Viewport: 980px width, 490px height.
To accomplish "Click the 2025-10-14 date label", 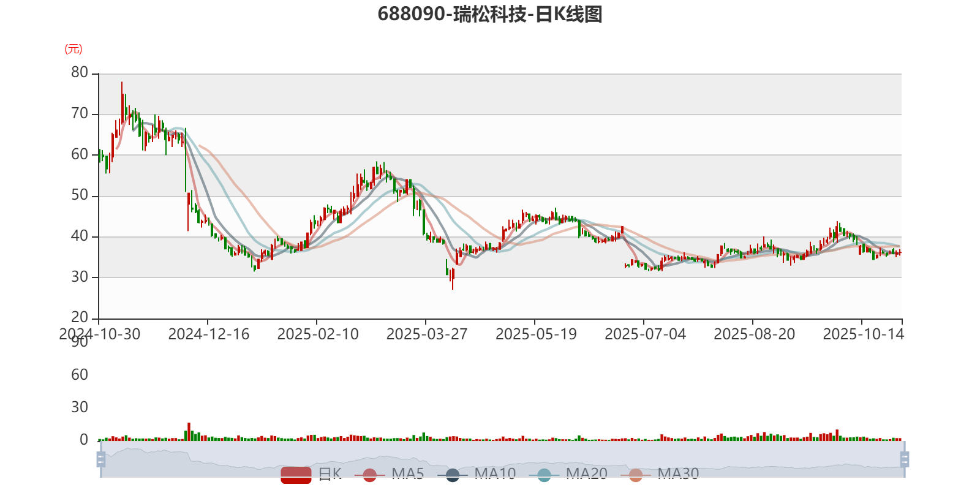I will click(863, 334).
